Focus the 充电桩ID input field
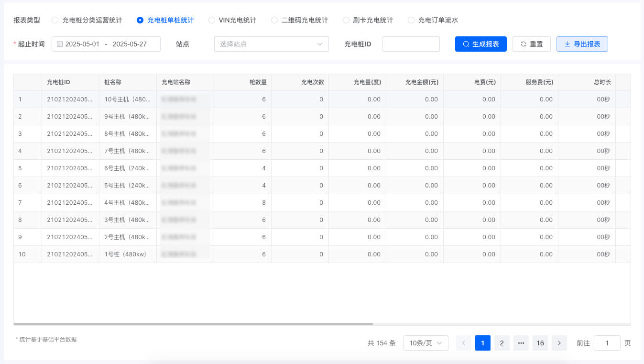The height and width of the screenshot is (364, 644). (x=411, y=44)
